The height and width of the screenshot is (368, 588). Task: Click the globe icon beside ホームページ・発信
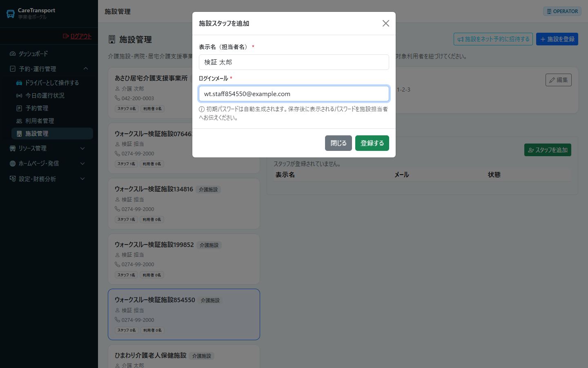click(x=13, y=163)
